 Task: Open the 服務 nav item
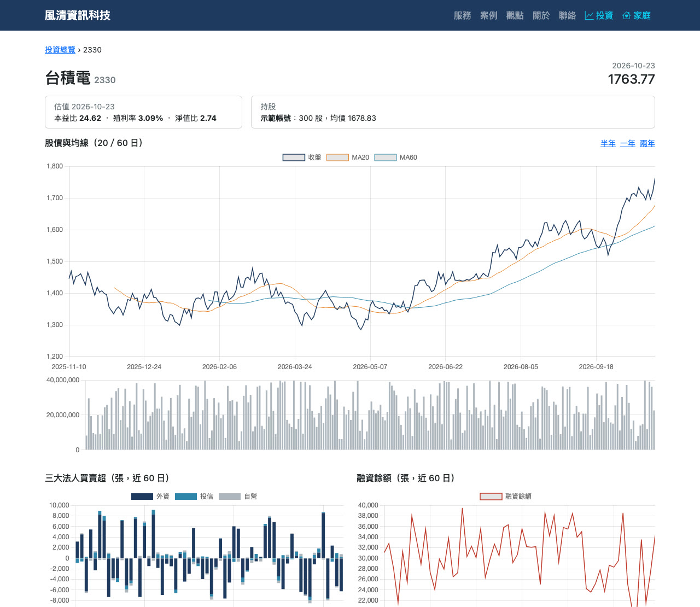click(x=463, y=15)
